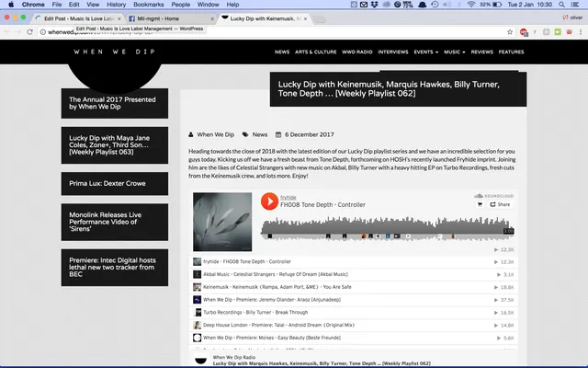
Task: Open the Chrome three-dot menu
Action: pos(581,32)
